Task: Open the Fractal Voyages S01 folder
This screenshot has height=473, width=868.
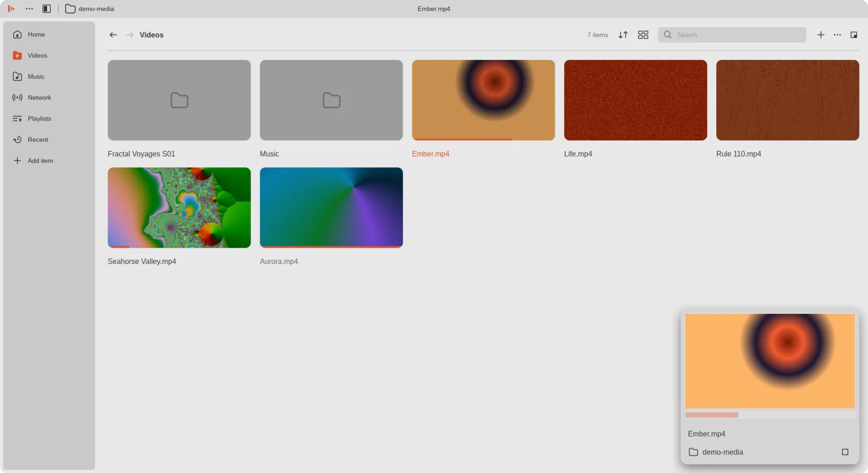Action: (179, 100)
